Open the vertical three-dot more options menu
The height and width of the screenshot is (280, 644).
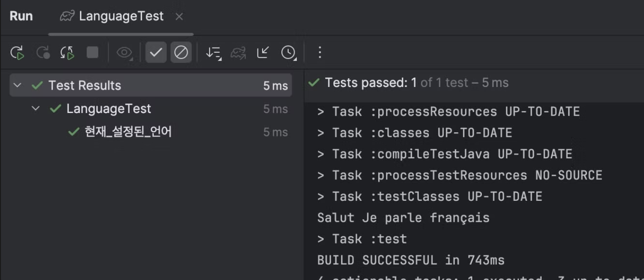pyautogui.click(x=320, y=53)
